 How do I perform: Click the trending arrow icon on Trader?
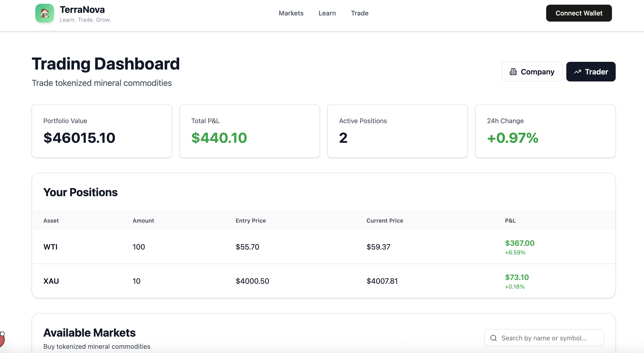[577, 72]
